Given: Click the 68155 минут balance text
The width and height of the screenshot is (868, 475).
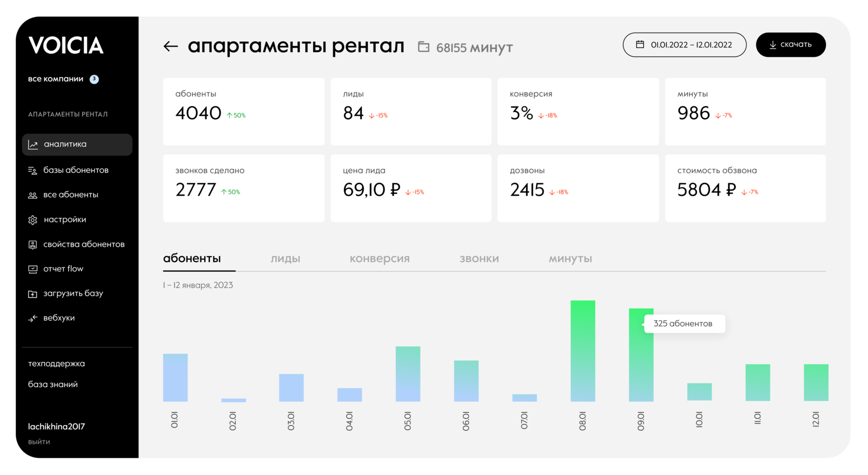Looking at the screenshot, I should coord(474,47).
